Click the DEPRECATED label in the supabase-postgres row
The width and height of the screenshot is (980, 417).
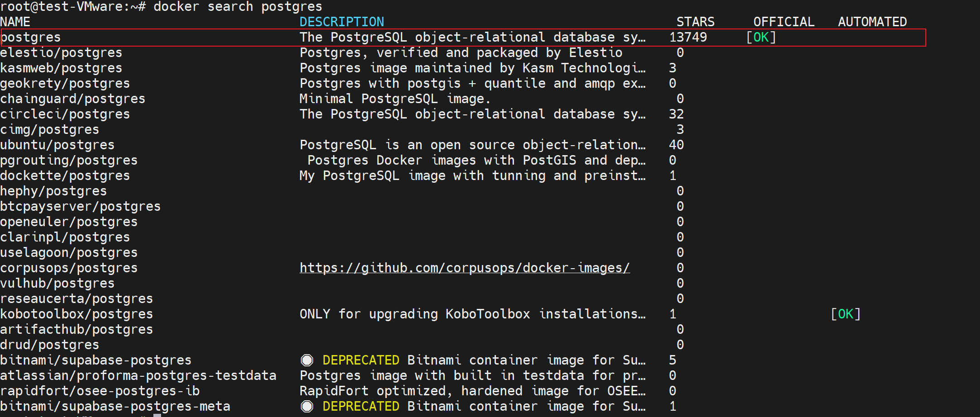[361, 360]
